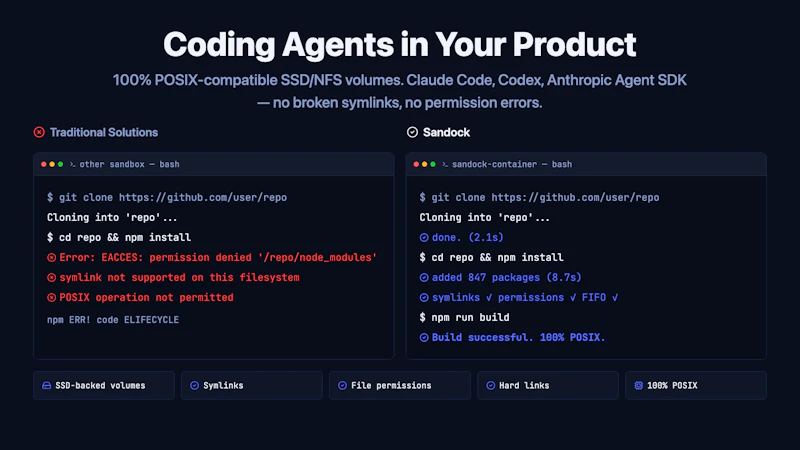Viewport: 800px width, 450px height.
Task: Click the yellow dot in the other sandbox window
Action: tap(52, 164)
